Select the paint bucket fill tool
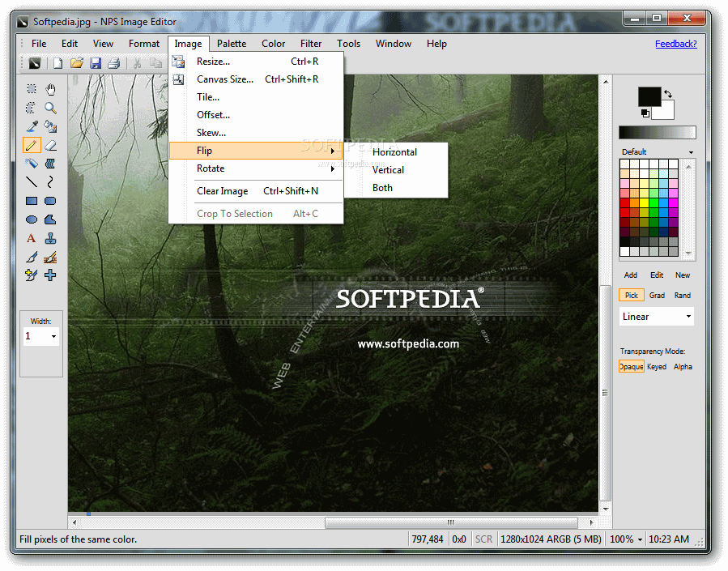The height and width of the screenshot is (571, 728). coord(50,126)
